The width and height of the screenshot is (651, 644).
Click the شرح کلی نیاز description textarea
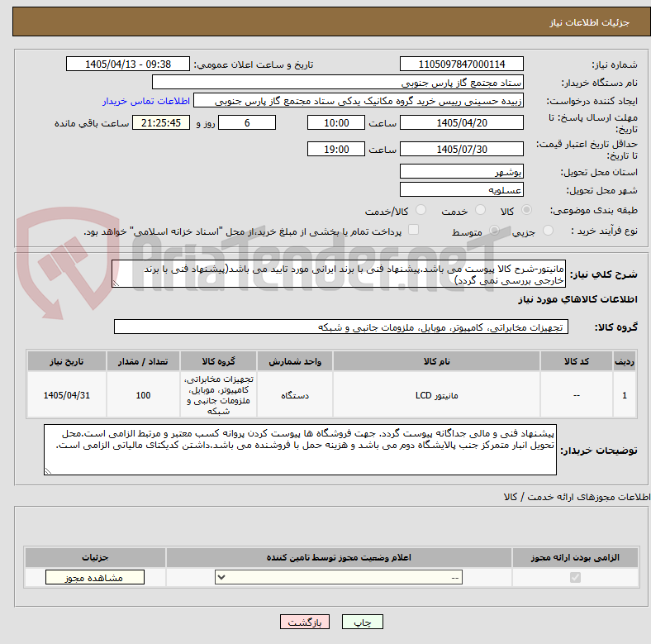click(339, 274)
